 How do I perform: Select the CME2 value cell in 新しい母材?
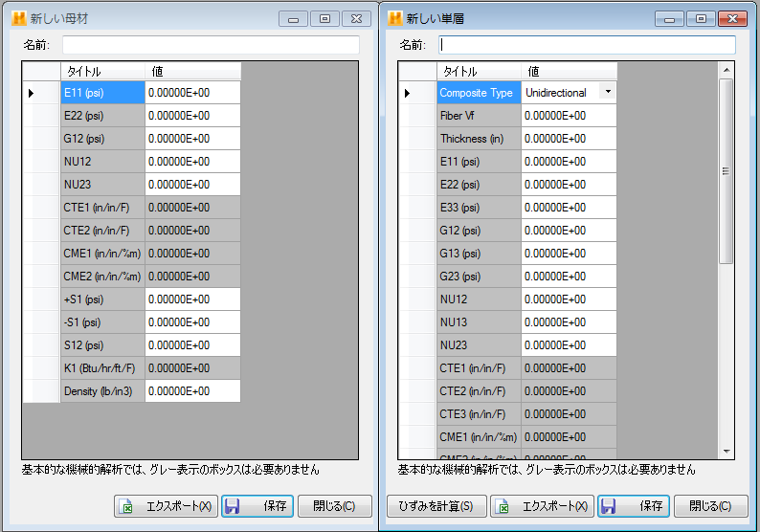[193, 277]
